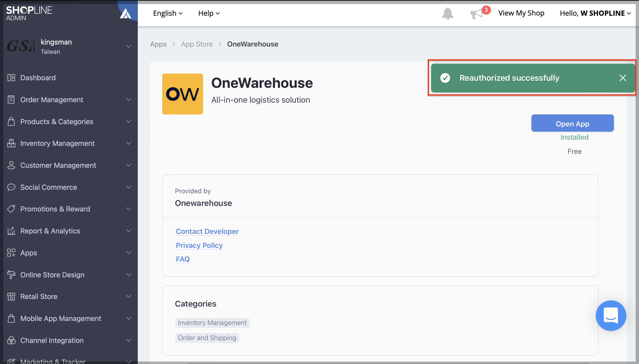Go to App Store breadcrumb
The height and width of the screenshot is (364, 639).
coord(197,44)
